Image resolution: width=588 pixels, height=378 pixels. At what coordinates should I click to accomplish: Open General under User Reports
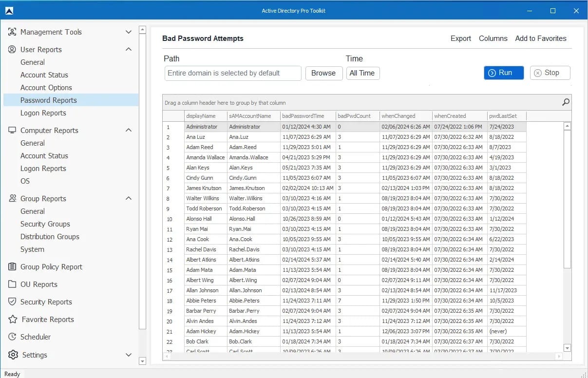(33, 62)
